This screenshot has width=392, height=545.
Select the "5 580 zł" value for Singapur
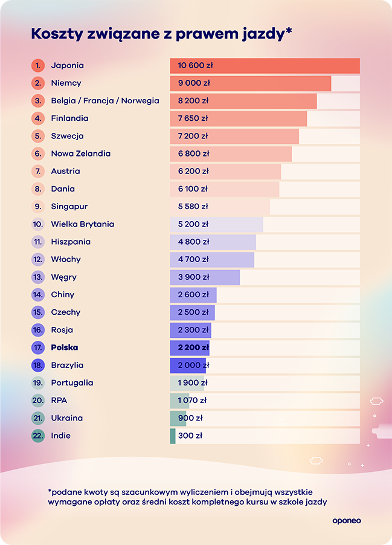pos(193,207)
